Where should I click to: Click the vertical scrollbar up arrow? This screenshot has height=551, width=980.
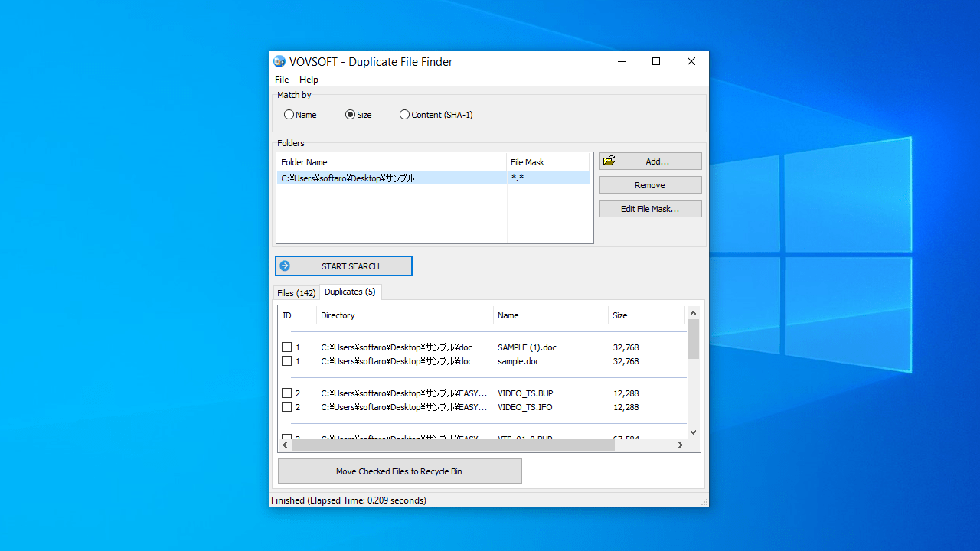(x=694, y=312)
